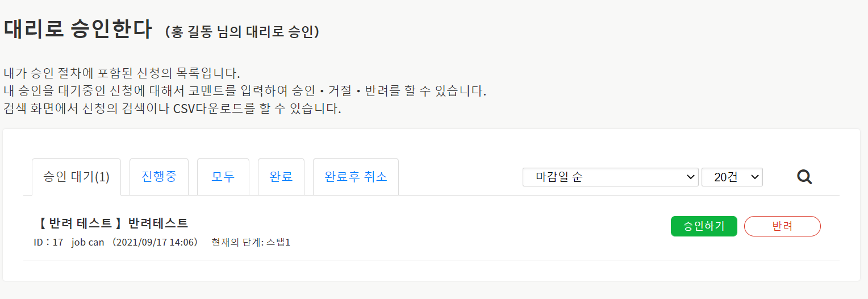Switch to the 진행중 tab
This screenshot has width=868, height=299.
point(159,176)
